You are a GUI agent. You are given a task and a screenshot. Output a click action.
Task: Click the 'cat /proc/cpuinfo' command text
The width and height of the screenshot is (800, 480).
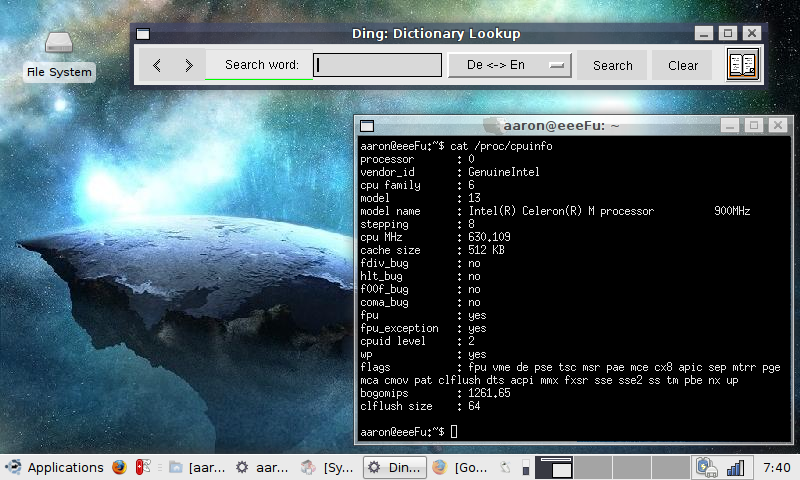[501, 146]
